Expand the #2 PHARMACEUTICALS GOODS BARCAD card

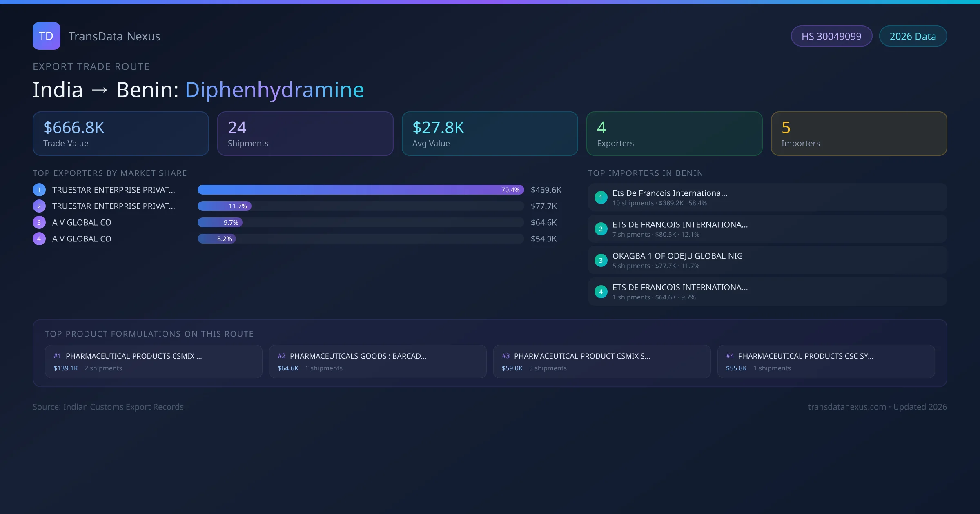(377, 361)
